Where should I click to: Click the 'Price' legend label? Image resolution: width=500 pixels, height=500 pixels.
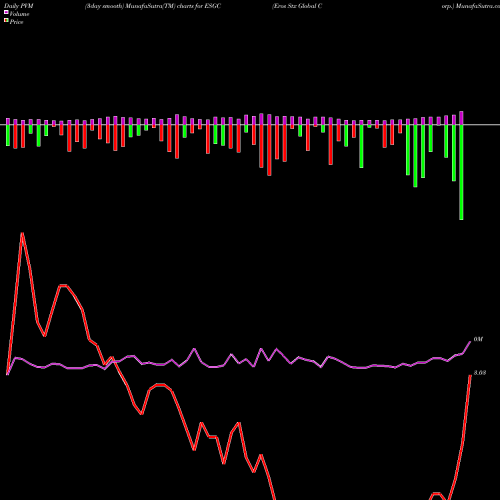coord(16,22)
